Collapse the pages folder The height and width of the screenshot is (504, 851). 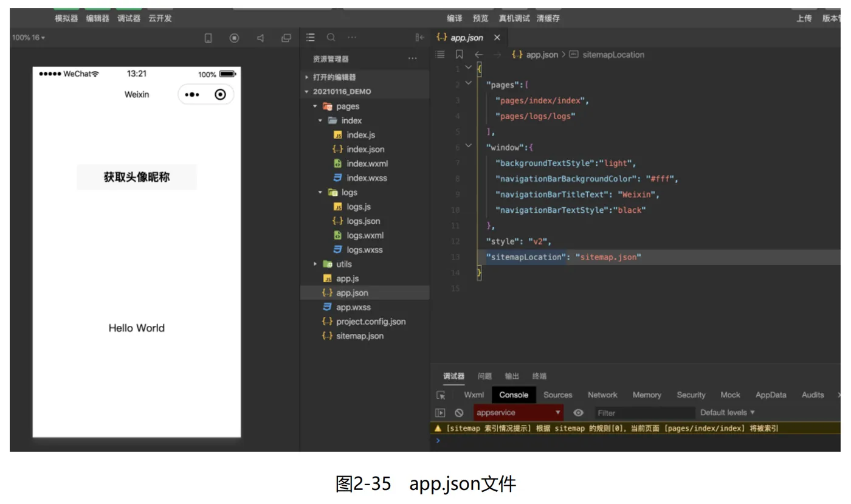tap(315, 106)
